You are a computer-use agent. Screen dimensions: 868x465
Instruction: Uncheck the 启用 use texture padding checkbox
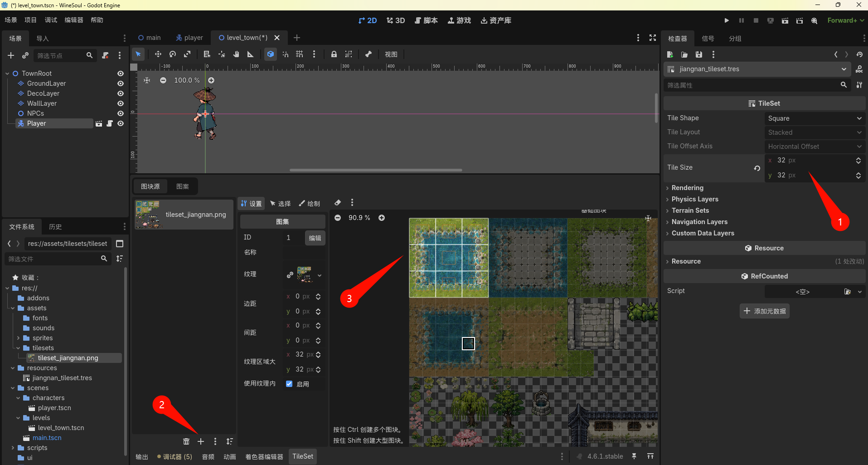[289, 384]
